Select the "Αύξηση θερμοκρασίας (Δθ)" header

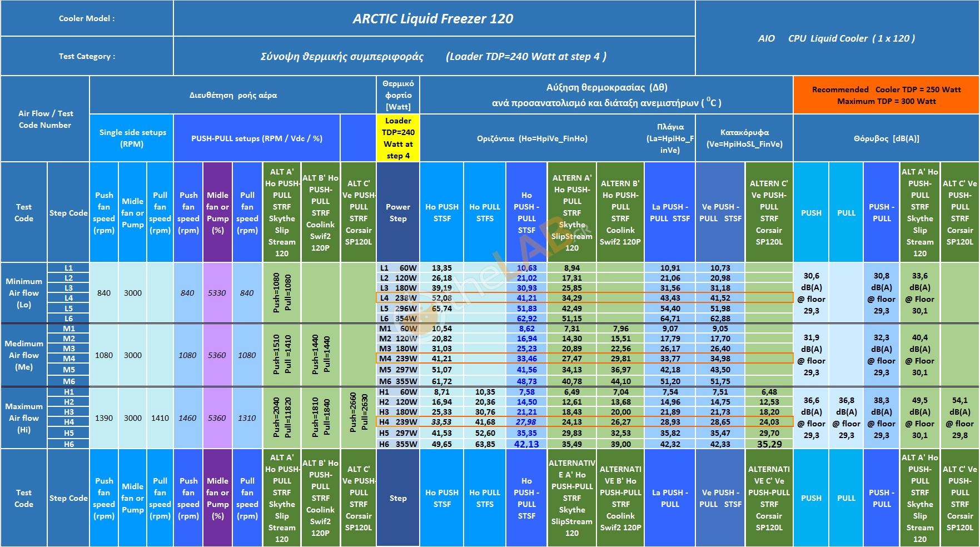coord(606,95)
